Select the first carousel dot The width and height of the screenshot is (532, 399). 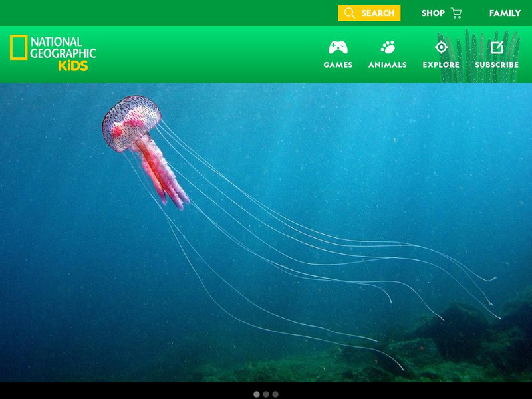(257, 394)
